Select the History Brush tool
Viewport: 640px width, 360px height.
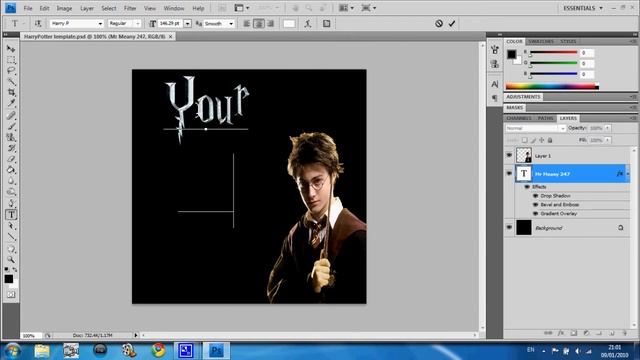[x=11, y=148]
